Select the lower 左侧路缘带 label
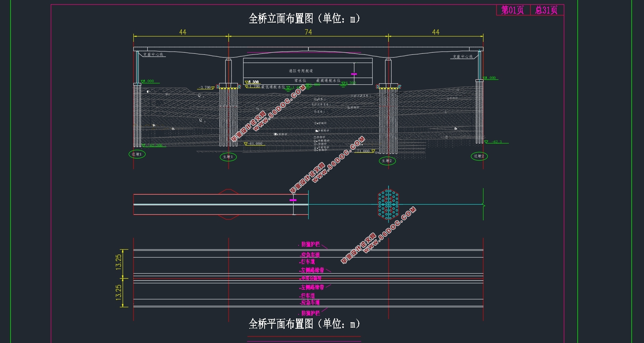 312,287
